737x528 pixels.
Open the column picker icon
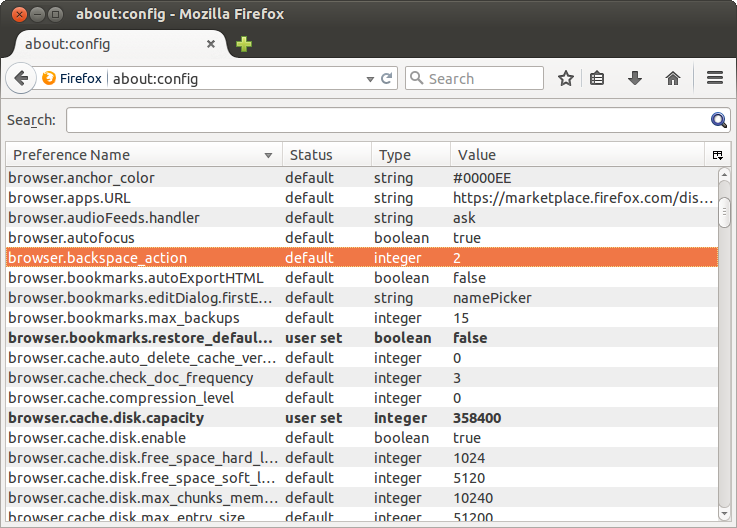[717, 155]
